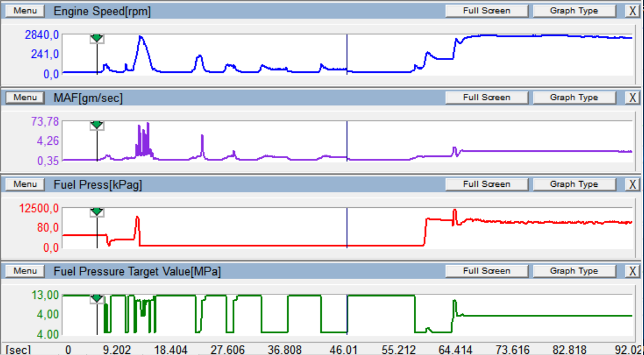Close the Fuel Press graph panel
This screenshot has width=644, height=355.
coord(632,185)
